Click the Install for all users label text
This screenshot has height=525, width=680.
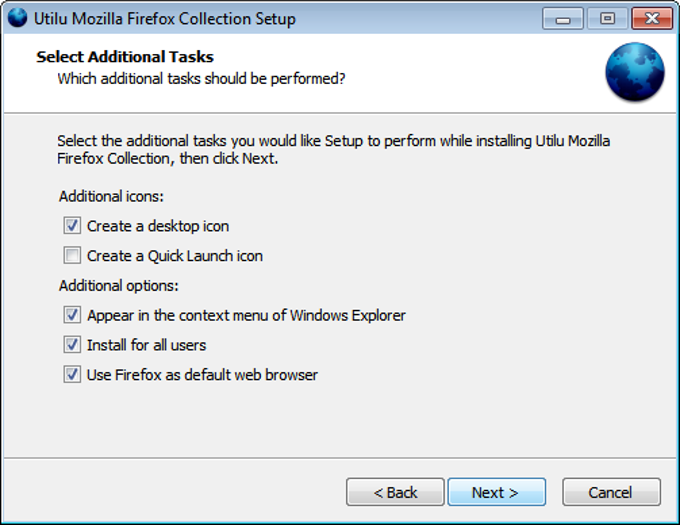(147, 345)
